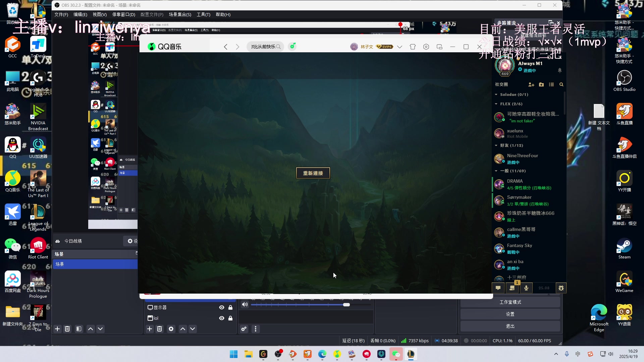Screen dimensions: 644x362
Task: Click QQ Music search magnifier icon
Action: (278, 47)
